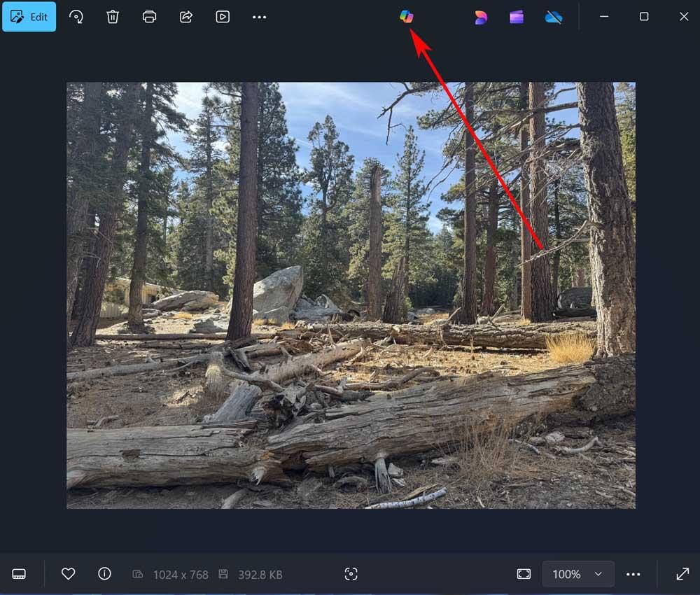Search with visual search

pyautogui.click(x=351, y=573)
